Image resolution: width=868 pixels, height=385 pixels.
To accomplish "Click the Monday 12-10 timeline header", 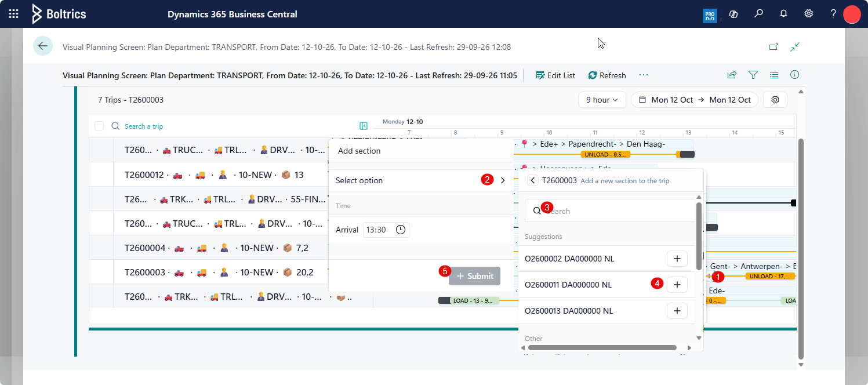I will [402, 122].
